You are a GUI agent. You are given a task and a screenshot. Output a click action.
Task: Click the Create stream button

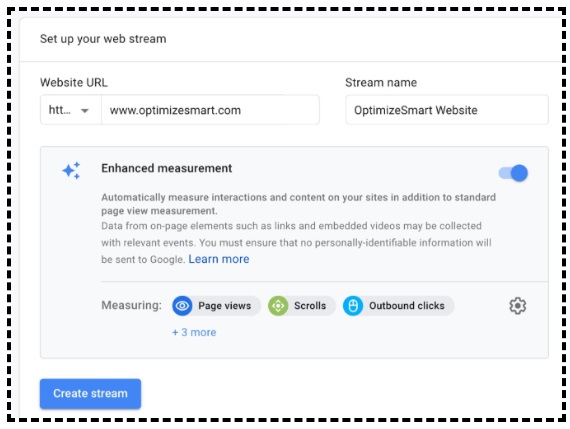click(90, 394)
